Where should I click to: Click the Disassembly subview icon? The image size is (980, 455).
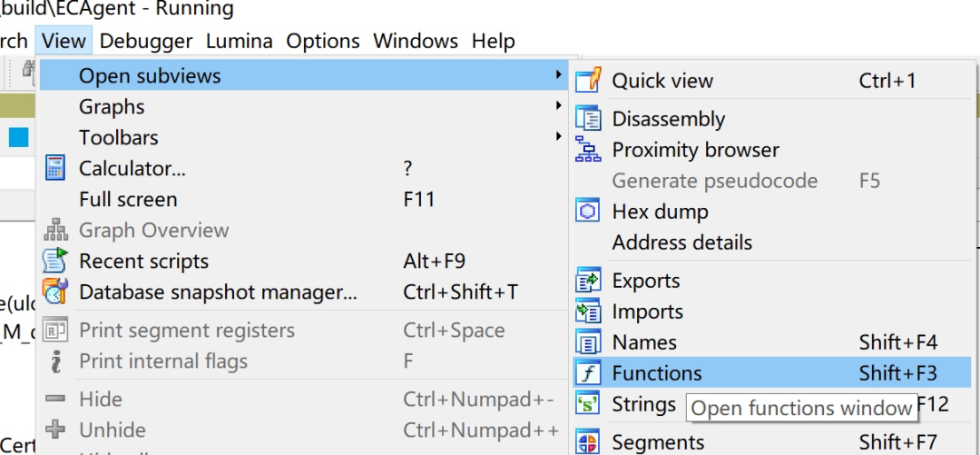[x=589, y=119]
